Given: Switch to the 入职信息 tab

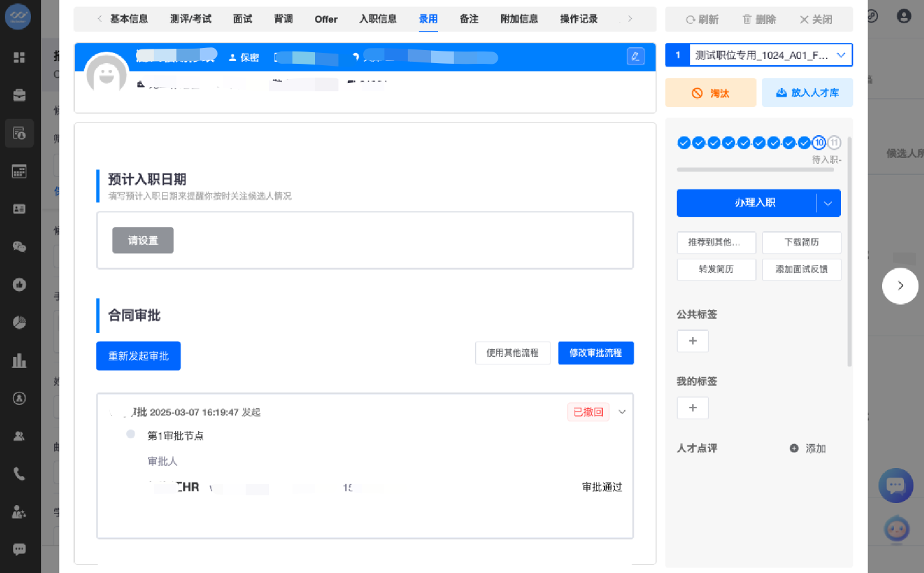Looking at the screenshot, I should pyautogui.click(x=378, y=19).
